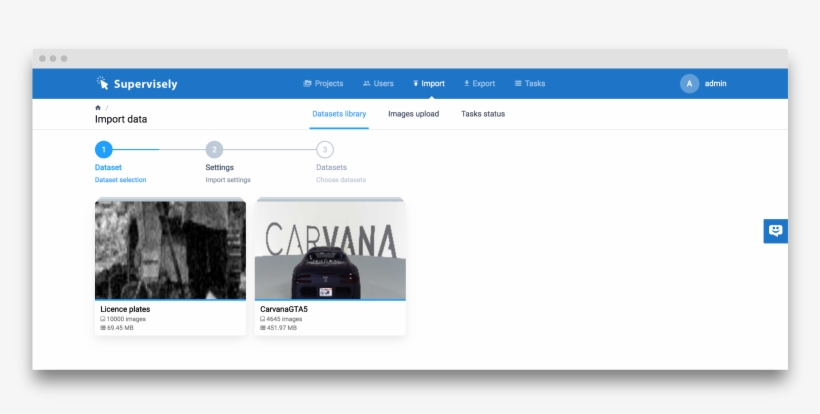820x414 pixels.
Task: Click the 10000 images count
Action: pos(126,319)
